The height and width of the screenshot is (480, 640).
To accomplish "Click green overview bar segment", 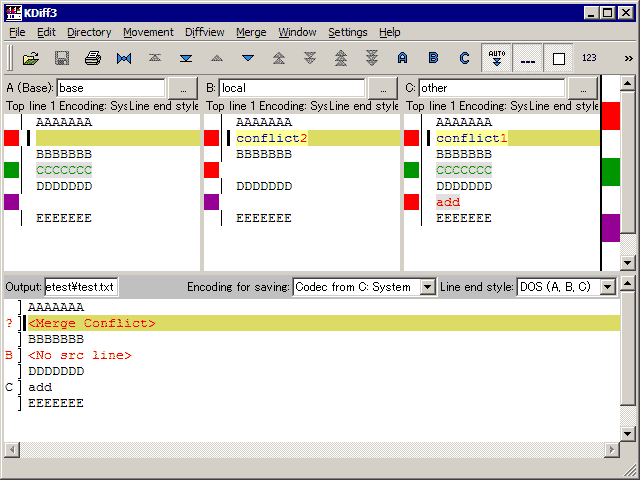I will (611, 172).
